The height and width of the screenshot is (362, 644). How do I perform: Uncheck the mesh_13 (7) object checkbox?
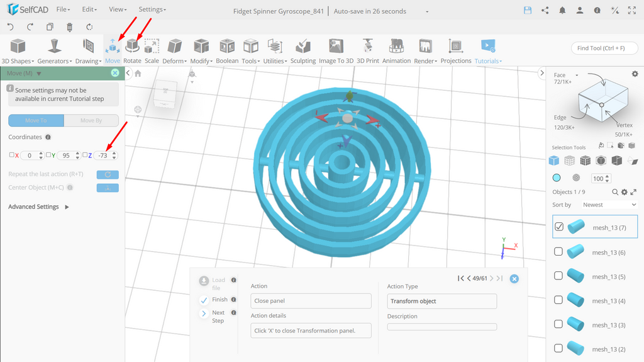pyautogui.click(x=559, y=227)
